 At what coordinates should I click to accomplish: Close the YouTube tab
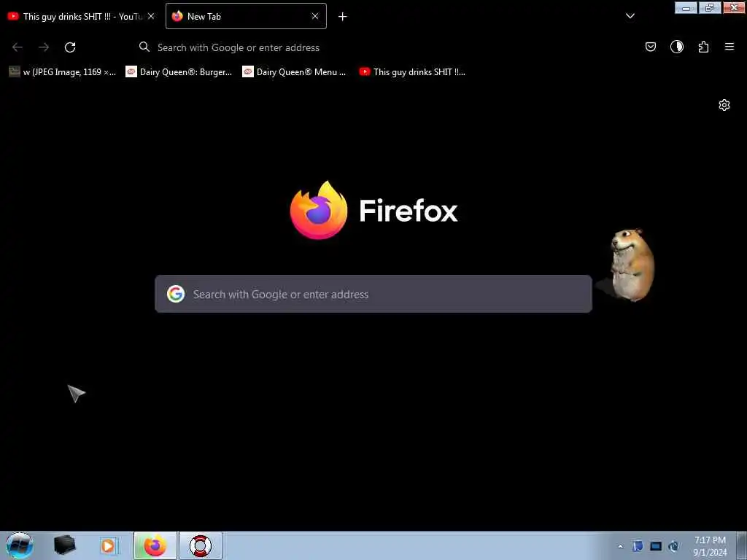click(x=151, y=16)
